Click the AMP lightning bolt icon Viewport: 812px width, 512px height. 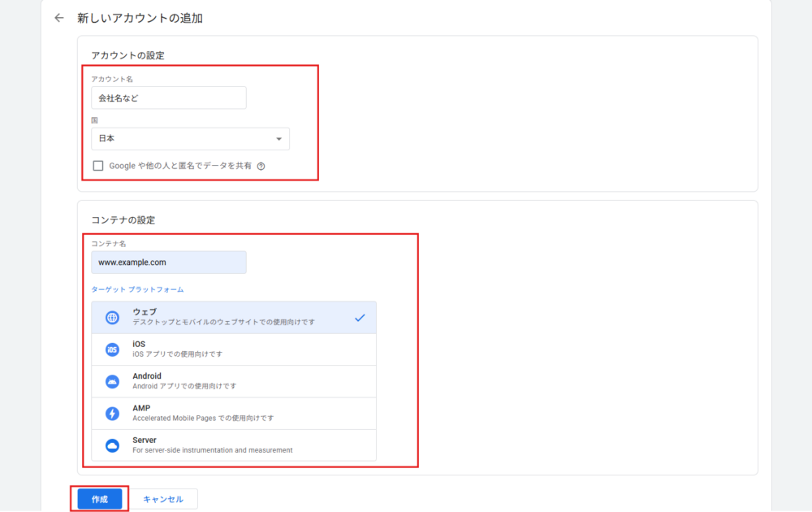112,414
